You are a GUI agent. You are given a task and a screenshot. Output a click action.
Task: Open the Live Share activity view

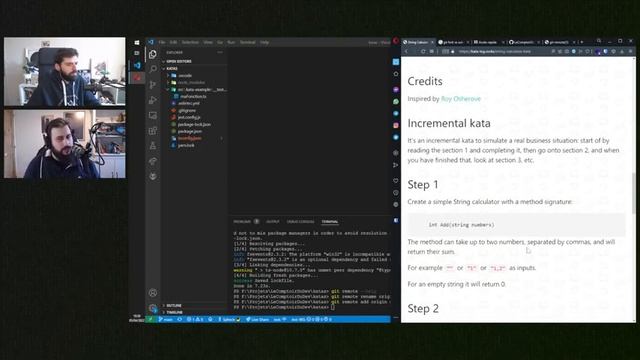tap(153, 161)
